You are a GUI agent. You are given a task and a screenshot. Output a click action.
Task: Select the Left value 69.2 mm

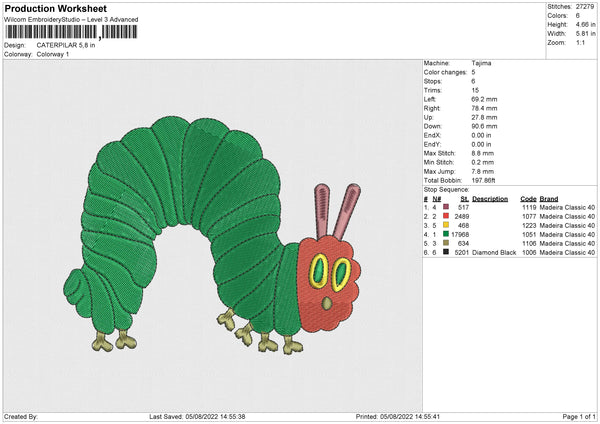coord(484,99)
